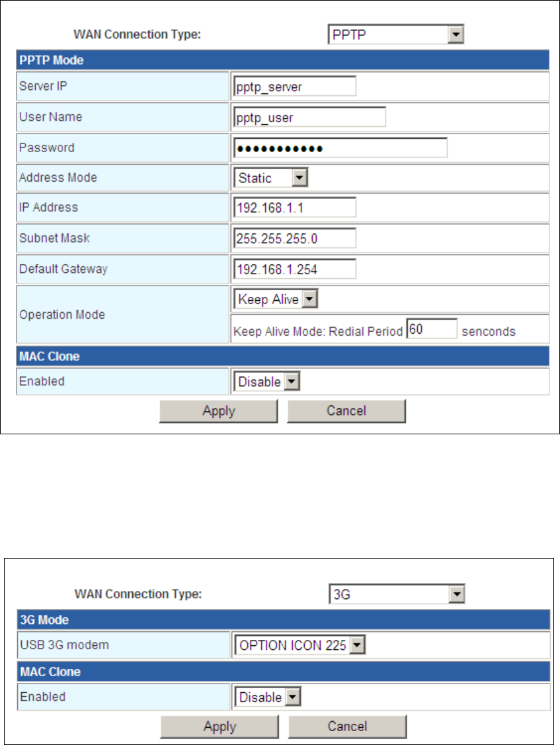Click the PPTP Mode section header
The image size is (560, 745).
283,60
